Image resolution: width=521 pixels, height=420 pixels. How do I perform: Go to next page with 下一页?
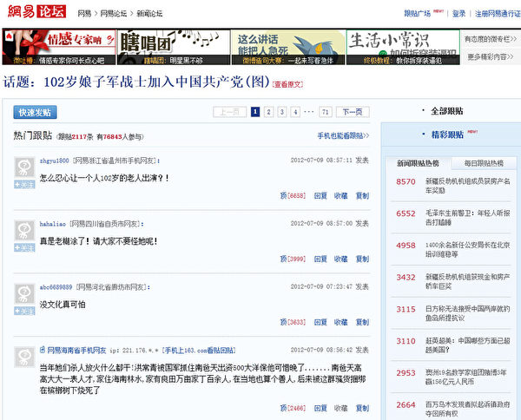click(x=352, y=112)
